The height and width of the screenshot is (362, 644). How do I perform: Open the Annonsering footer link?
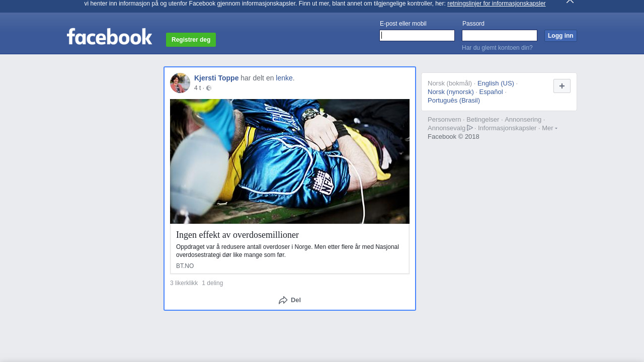523,119
